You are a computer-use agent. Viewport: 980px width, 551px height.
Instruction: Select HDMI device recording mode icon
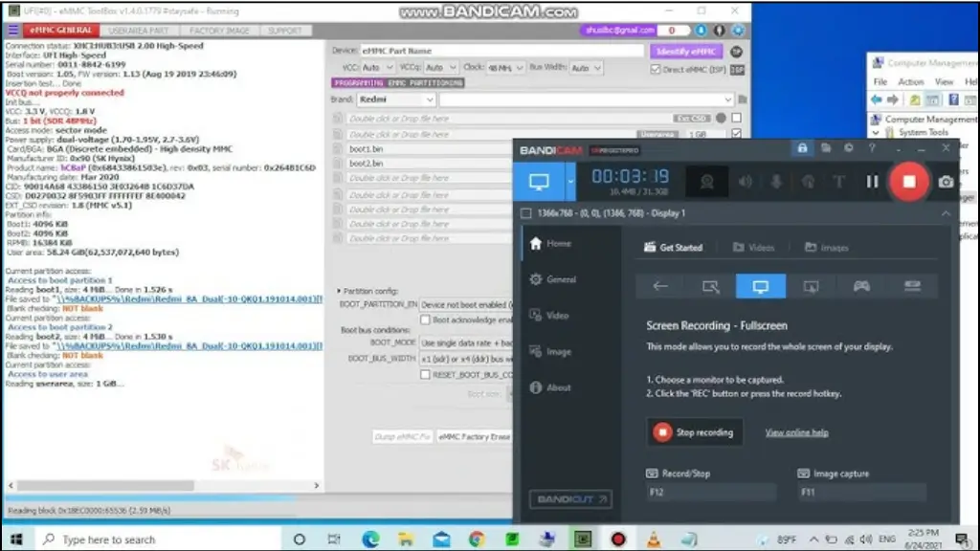pyautogui.click(x=912, y=286)
